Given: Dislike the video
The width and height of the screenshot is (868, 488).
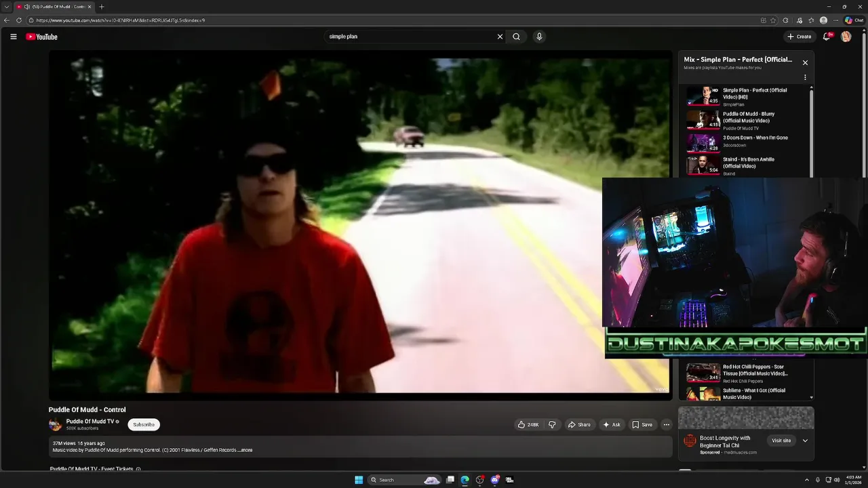Looking at the screenshot, I should click(x=552, y=425).
